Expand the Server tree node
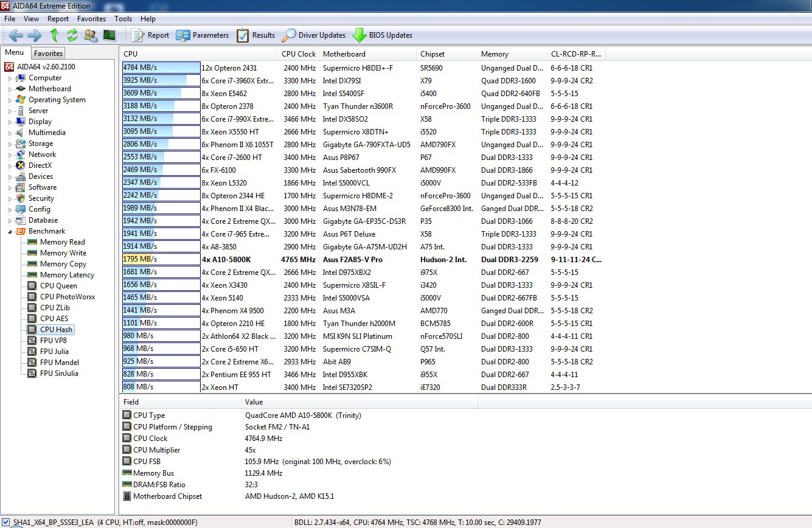Screen dimensions: 812x528 [x=9, y=111]
